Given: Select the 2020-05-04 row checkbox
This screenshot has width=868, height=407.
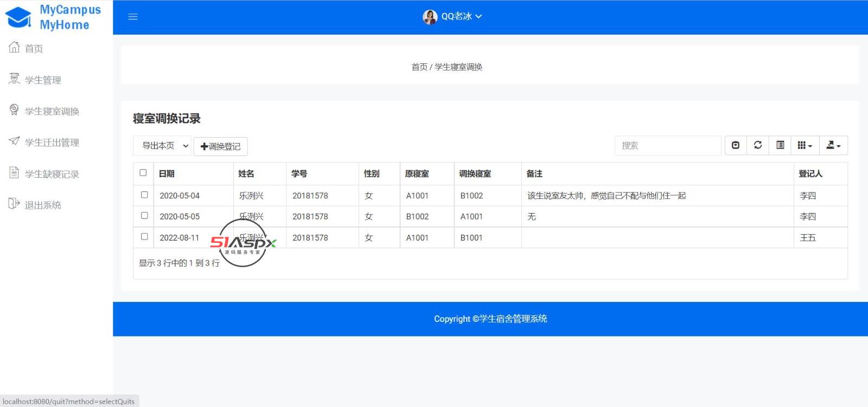Looking at the screenshot, I should [144, 195].
